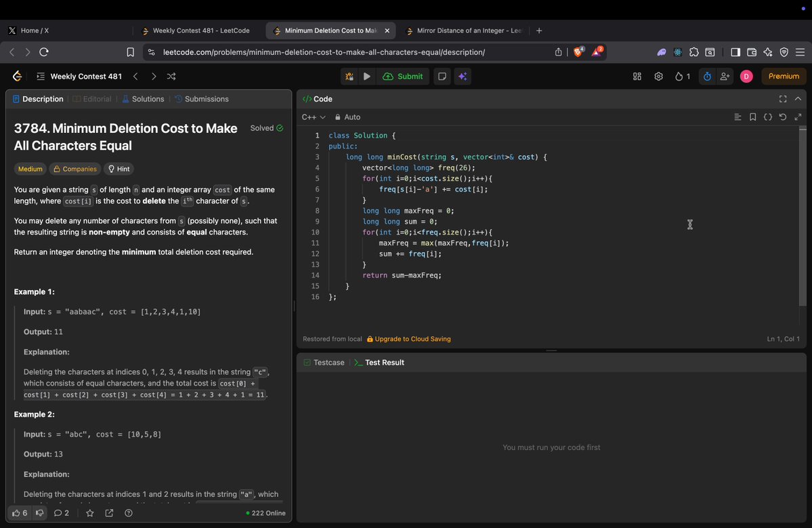Image resolution: width=812 pixels, height=528 pixels.
Task: Reset code to default with undo icon
Action: 782,117
